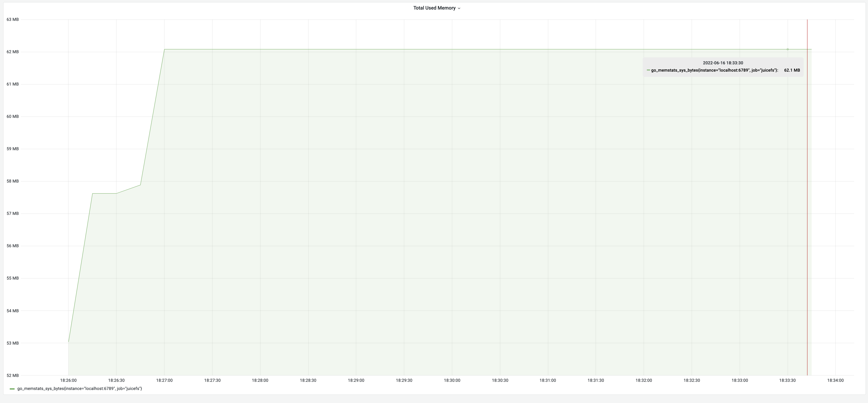Open the Total Used Memory panel menu
Screen dimensions: 868x403
(x=434, y=8)
